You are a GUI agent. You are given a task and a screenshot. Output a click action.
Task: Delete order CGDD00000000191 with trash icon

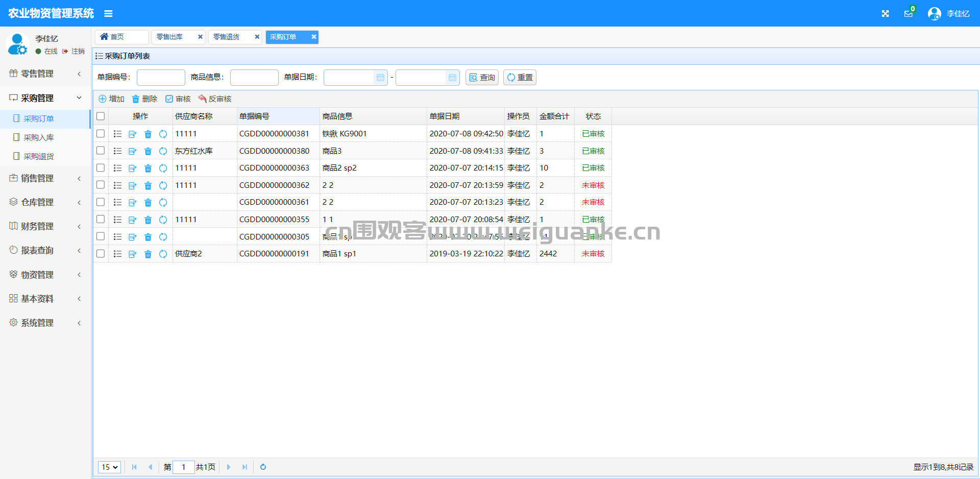click(148, 254)
